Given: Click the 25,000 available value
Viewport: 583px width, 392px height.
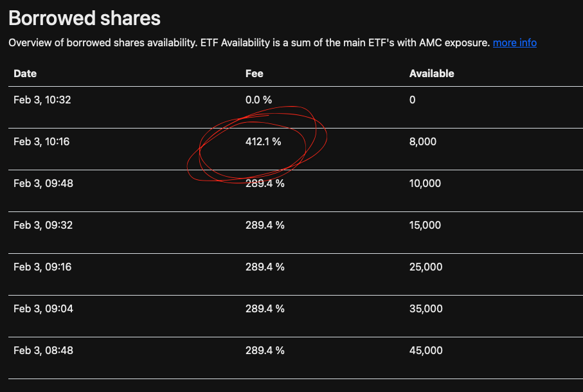Looking at the screenshot, I should [426, 267].
